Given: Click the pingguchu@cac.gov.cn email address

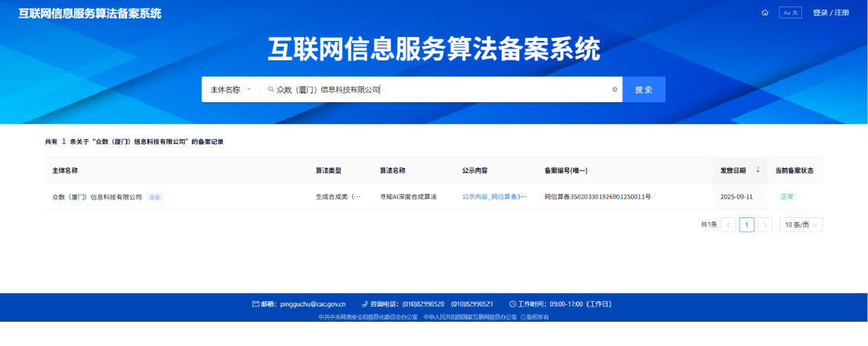Looking at the screenshot, I should click(x=313, y=304).
